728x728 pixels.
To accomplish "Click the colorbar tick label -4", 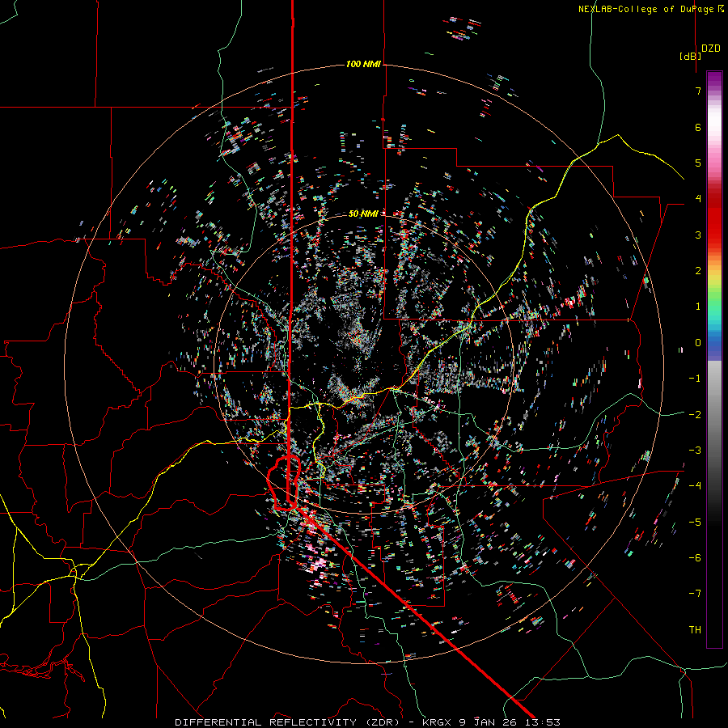I will click(695, 485).
